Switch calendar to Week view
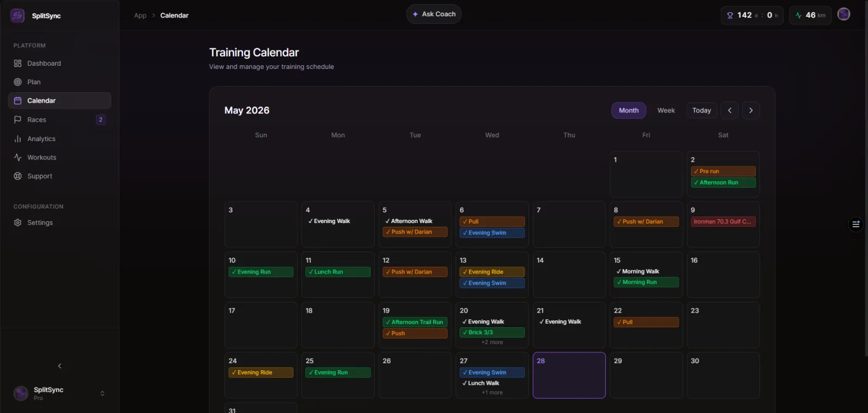The width and height of the screenshot is (868, 413). (x=666, y=110)
